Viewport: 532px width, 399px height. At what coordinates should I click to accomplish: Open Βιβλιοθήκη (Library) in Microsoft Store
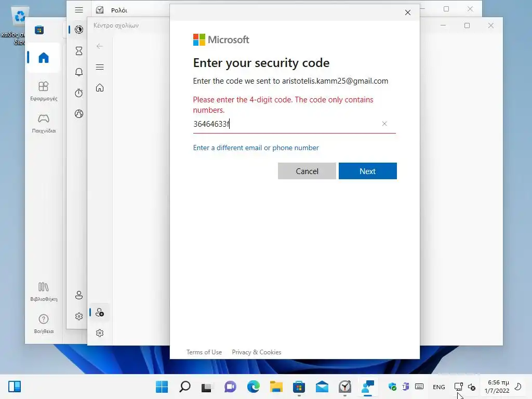44,292
